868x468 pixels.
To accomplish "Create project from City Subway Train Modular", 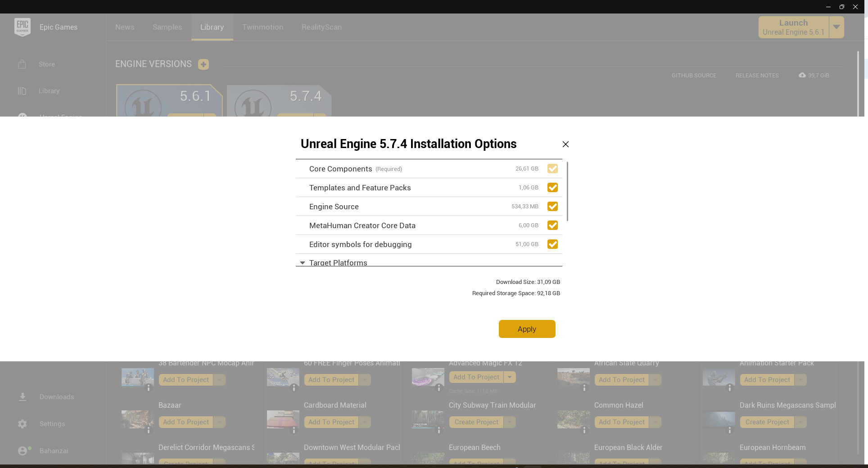I will pos(476,422).
